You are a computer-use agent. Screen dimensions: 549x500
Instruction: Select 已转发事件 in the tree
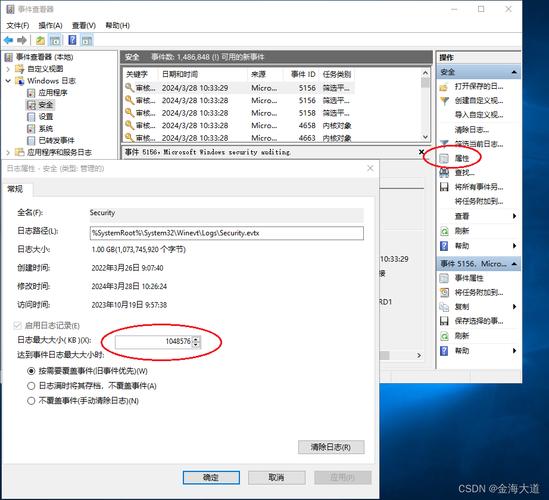(51, 140)
